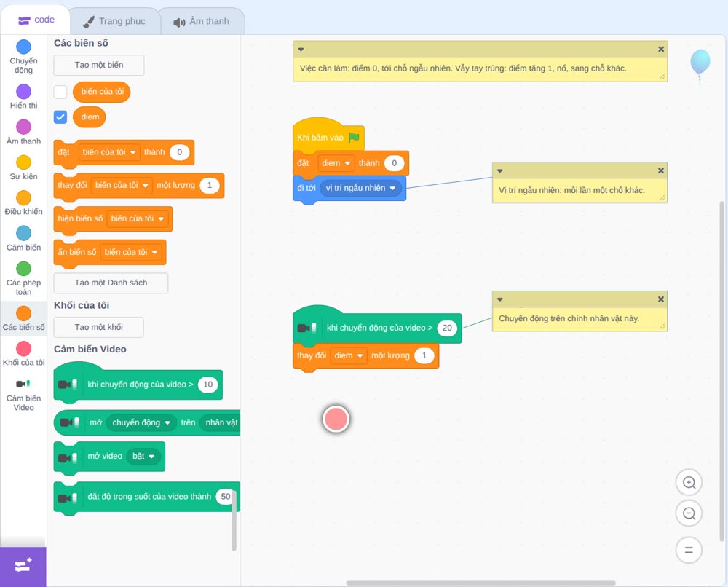Switch to the Trang phục tab
The height and width of the screenshot is (587, 728).
click(x=114, y=21)
